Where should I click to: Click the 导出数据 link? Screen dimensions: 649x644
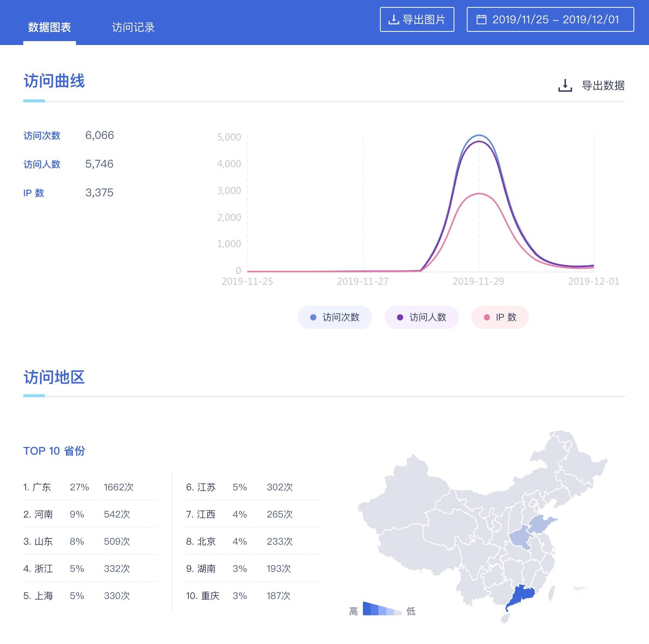click(602, 86)
